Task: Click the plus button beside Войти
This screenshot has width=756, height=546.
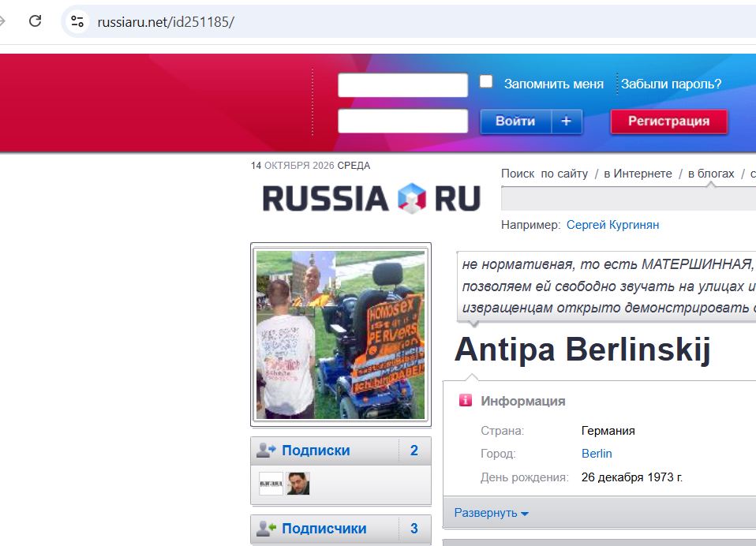Action: pyautogui.click(x=567, y=121)
